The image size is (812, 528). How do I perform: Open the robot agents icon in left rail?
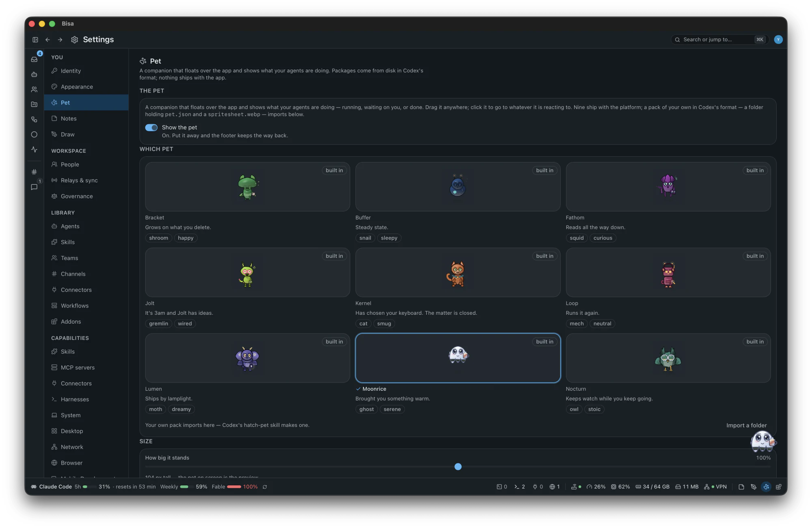(35, 74)
